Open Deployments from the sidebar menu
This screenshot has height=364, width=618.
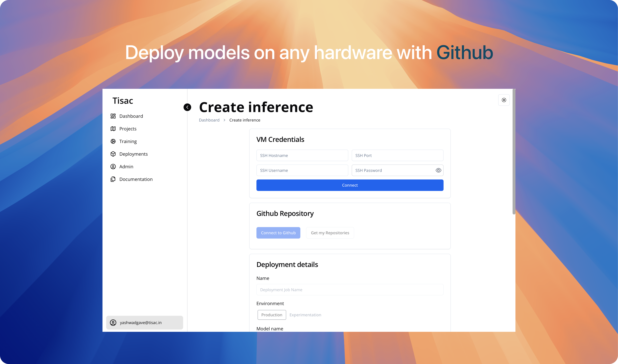click(133, 154)
